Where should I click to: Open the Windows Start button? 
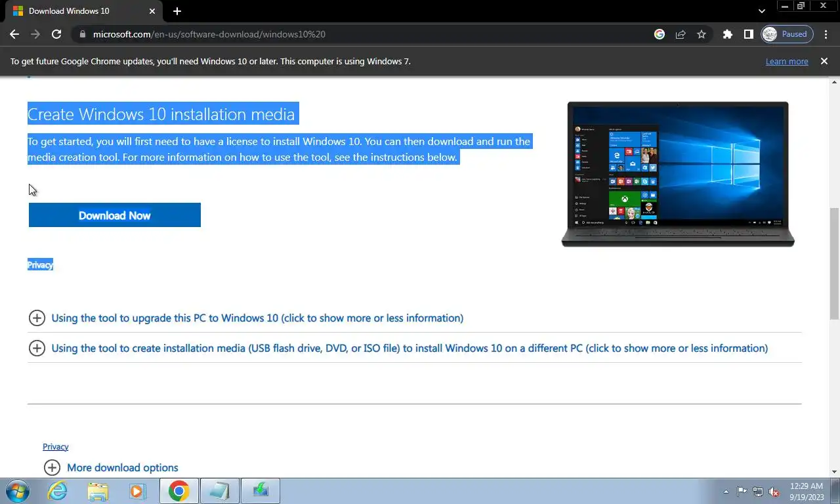pos(17,491)
